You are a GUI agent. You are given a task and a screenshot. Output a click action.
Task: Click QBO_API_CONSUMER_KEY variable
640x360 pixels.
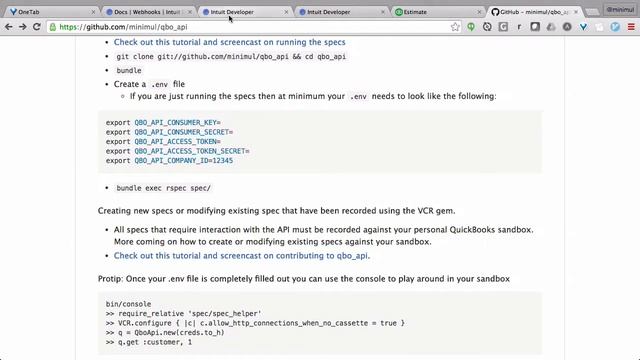176,122
